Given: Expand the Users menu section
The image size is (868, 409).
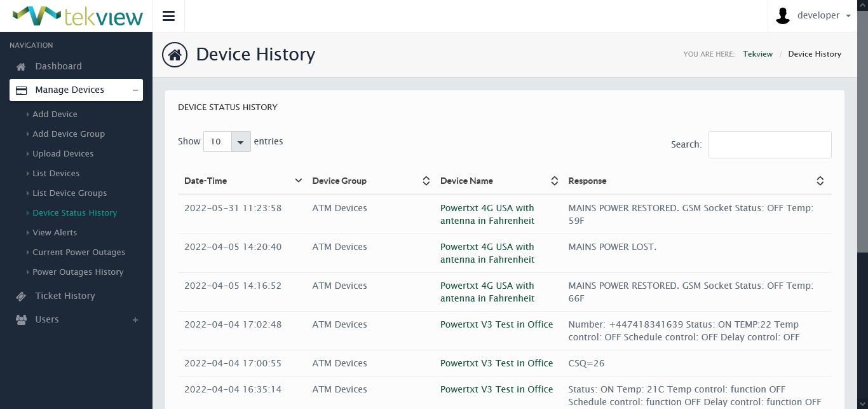Looking at the screenshot, I should tap(135, 320).
